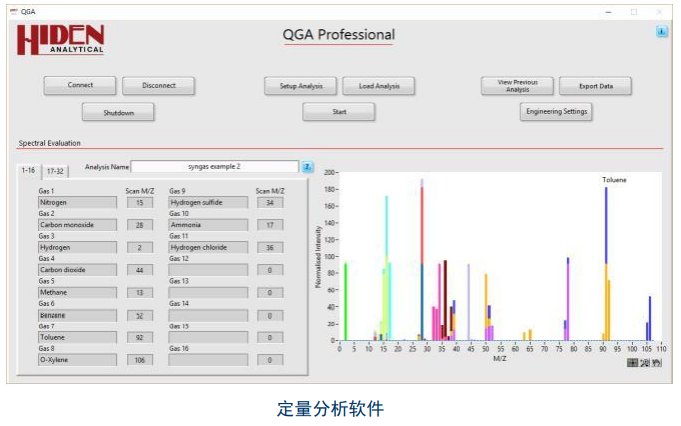Click the Hiden Analytical logo
Screen dimensions: 681x426
[60, 40]
